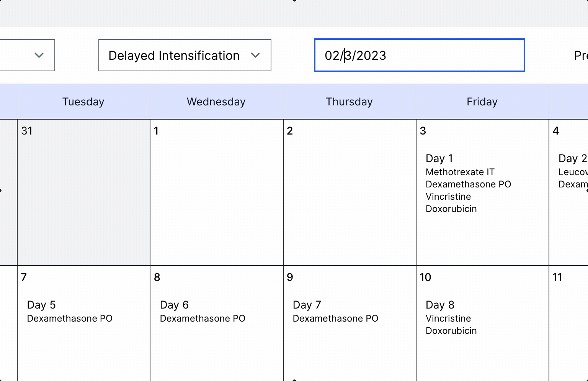Click Dexamethasone PO under Day 5
The width and height of the screenshot is (588, 381).
click(x=70, y=319)
